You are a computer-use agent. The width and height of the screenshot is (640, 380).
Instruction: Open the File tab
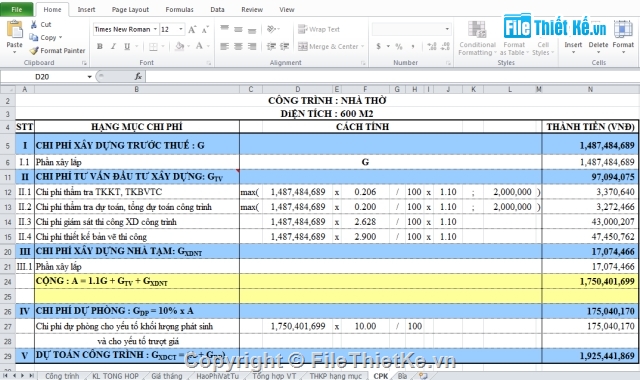(17, 9)
